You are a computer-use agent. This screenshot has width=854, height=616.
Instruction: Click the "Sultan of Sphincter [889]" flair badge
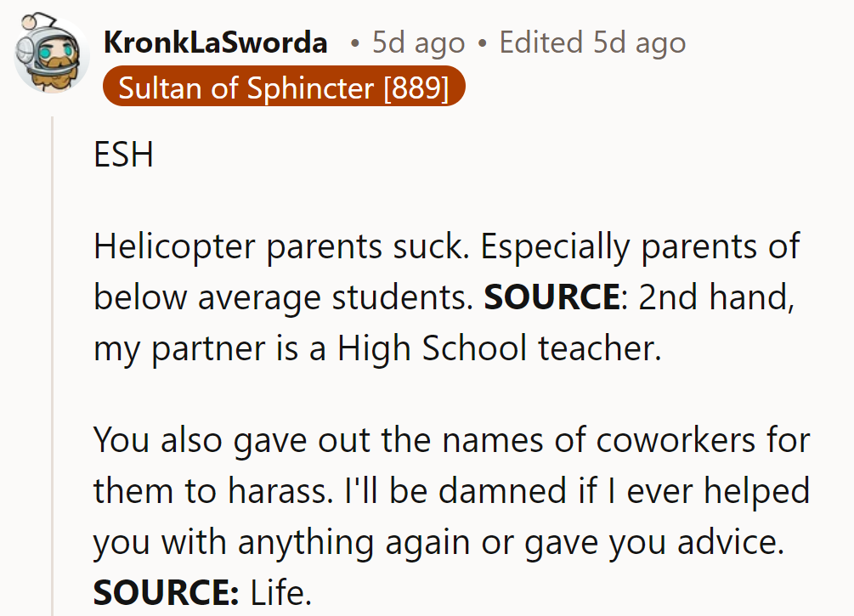tap(283, 87)
